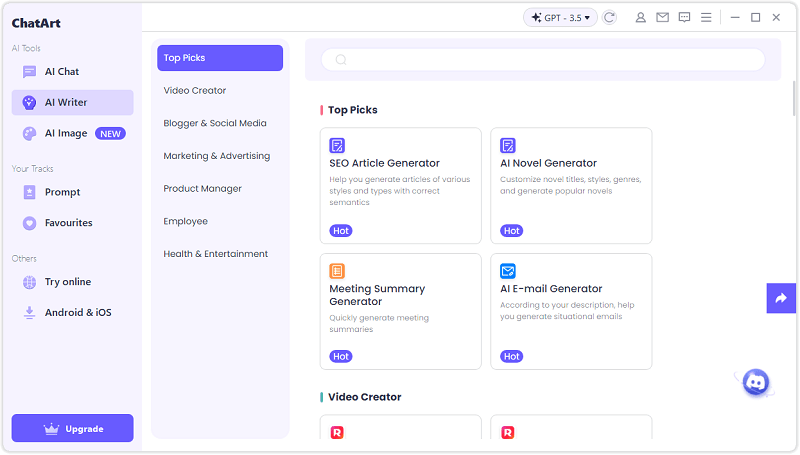Click the Hot badge on SEO Article Generator
Screen dimensions: 800x455
tap(341, 231)
